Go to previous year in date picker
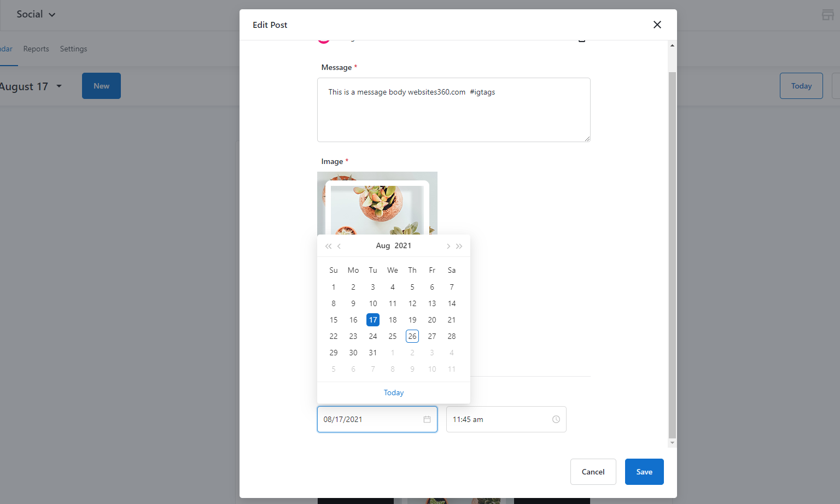Screen dimensions: 840x504 pos(328,246)
